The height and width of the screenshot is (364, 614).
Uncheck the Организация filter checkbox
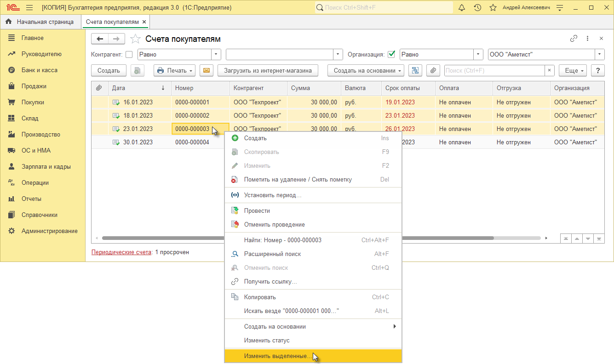coord(391,54)
